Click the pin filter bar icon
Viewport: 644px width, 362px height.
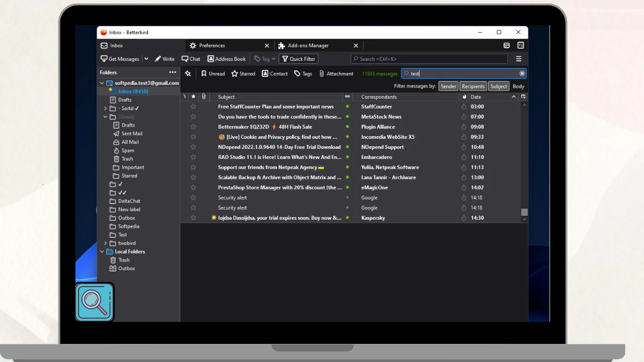(188, 73)
